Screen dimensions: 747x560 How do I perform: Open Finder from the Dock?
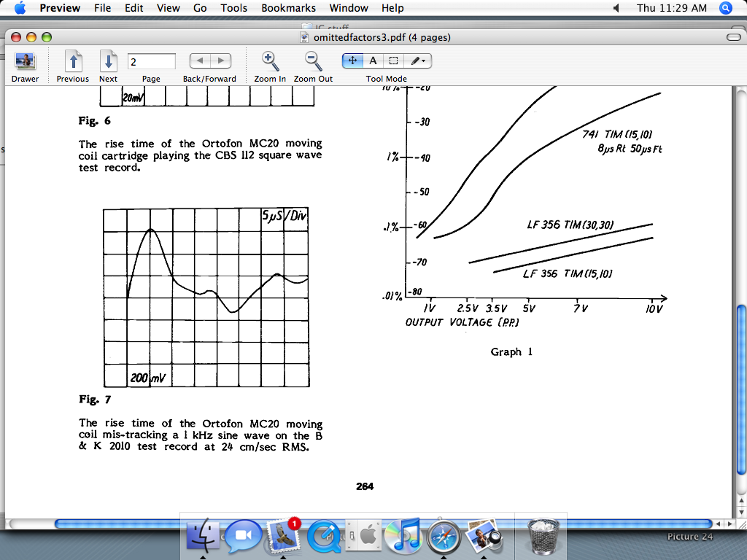click(x=203, y=536)
